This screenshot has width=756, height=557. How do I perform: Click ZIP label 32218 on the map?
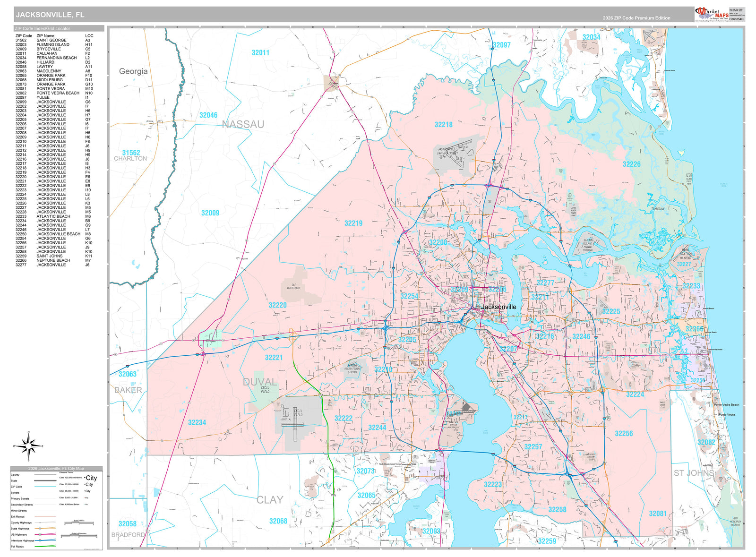click(443, 125)
